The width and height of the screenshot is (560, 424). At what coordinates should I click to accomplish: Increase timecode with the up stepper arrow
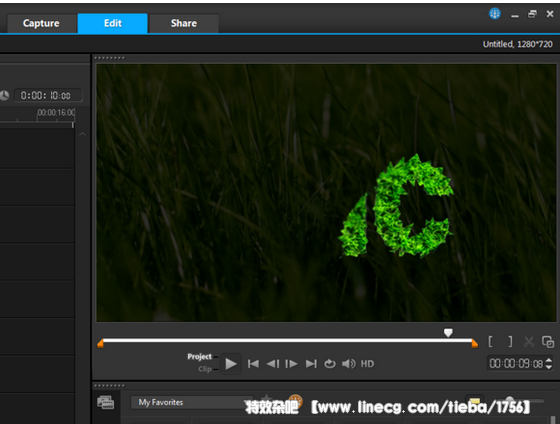549,360
